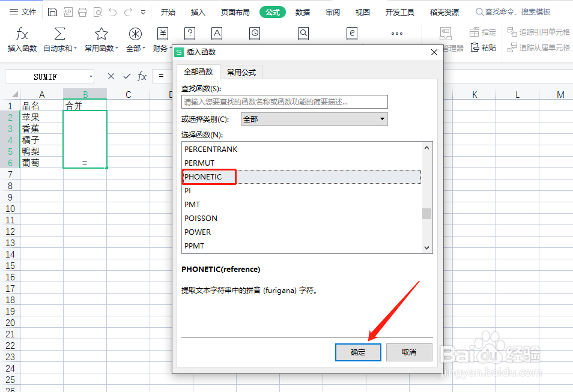573x392 pixels.
Task: Select the PMT function in the list
Action: [x=193, y=204]
